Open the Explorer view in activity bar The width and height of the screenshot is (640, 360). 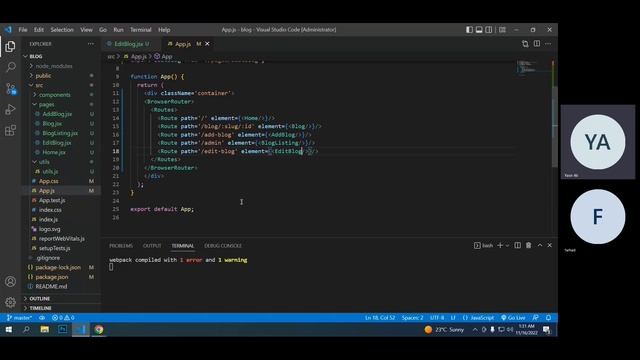[x=10, y=47]
